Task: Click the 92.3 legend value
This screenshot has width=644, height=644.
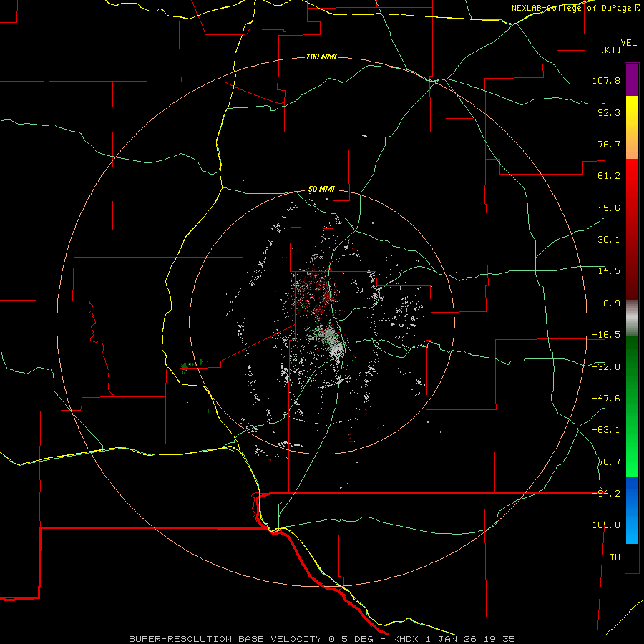Action: pyautogui.click(x=609, y=112)
